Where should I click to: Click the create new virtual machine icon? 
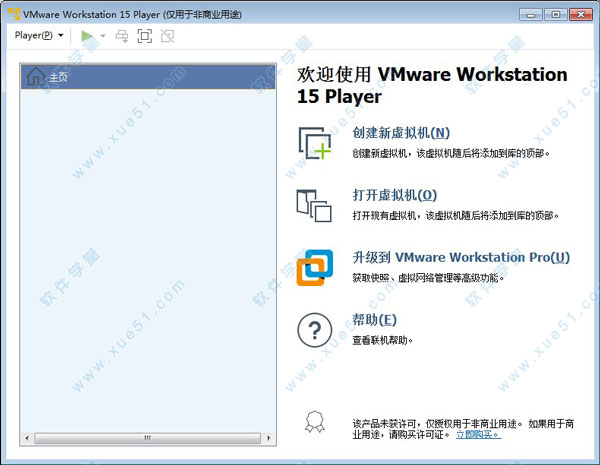tap(315, 143)
